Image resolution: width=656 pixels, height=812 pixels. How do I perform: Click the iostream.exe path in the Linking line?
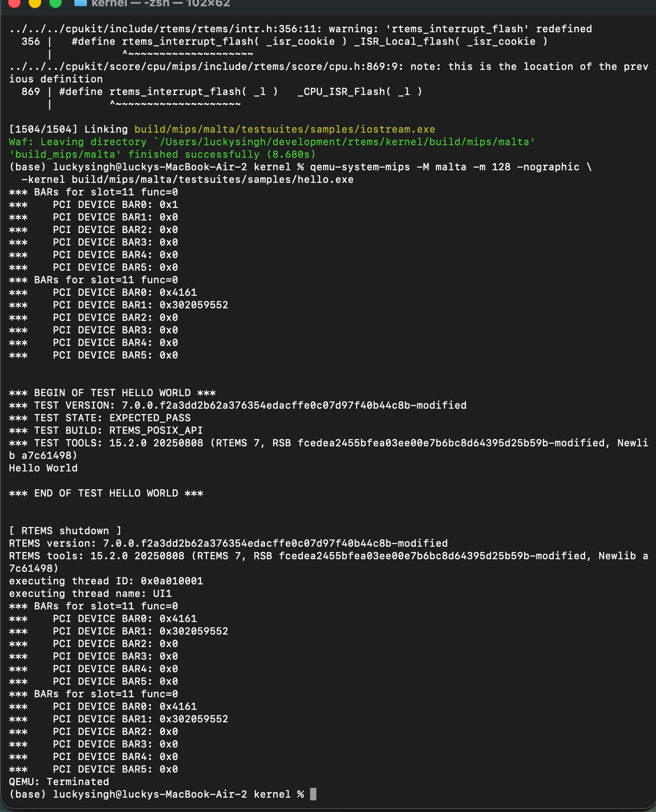point(284,130)
